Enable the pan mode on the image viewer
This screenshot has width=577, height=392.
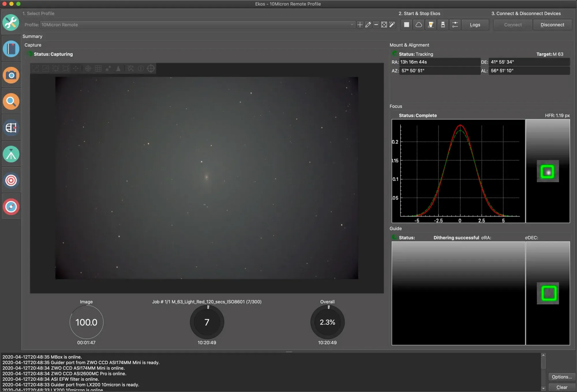pos(76,68)
